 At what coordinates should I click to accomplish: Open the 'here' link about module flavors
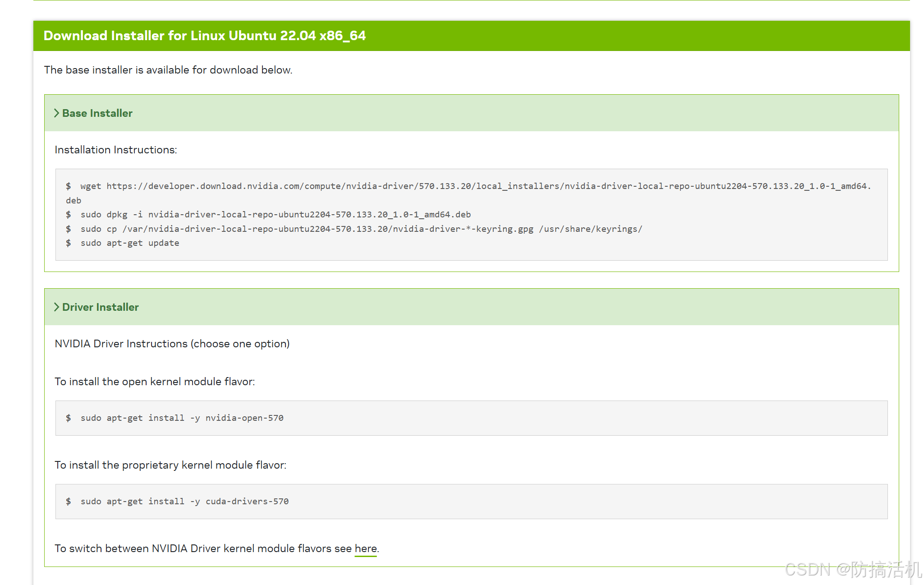[365, 548]
